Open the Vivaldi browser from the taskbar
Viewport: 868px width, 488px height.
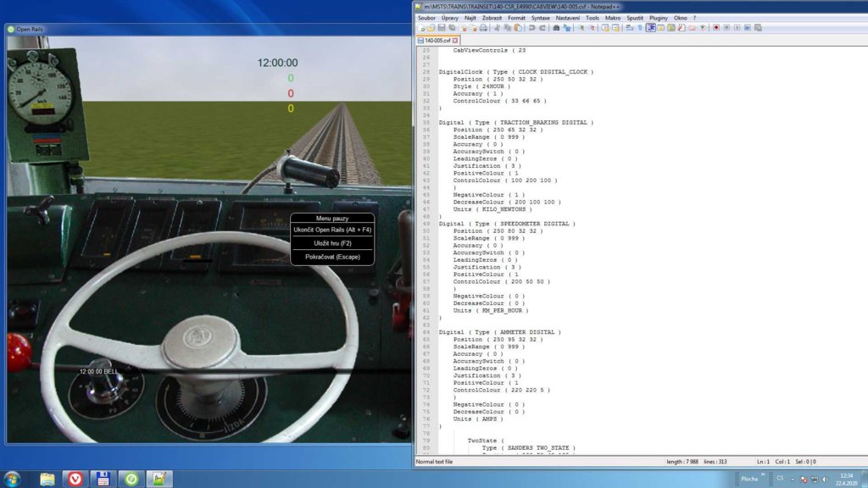(75, 479)
